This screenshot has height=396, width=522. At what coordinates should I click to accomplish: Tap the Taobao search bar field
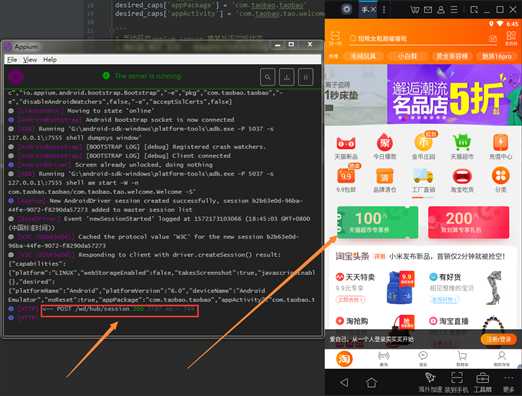pyautogui.click(x=423, y=38)
